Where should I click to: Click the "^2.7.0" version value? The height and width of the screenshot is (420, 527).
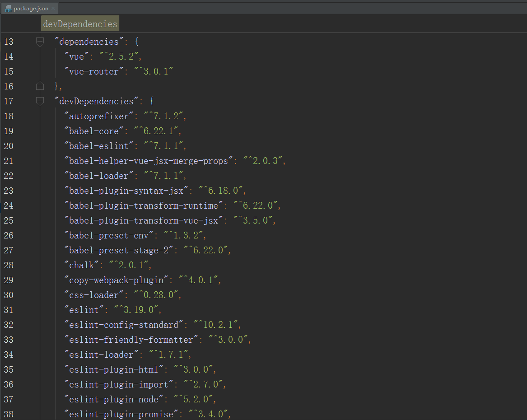click(203, 384)
